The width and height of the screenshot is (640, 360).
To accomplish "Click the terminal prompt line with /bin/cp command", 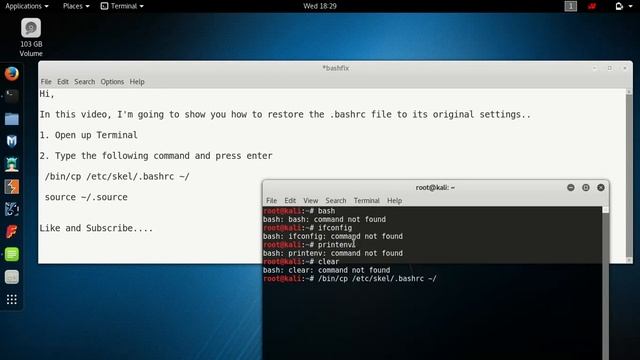I will tap(350, 279).
